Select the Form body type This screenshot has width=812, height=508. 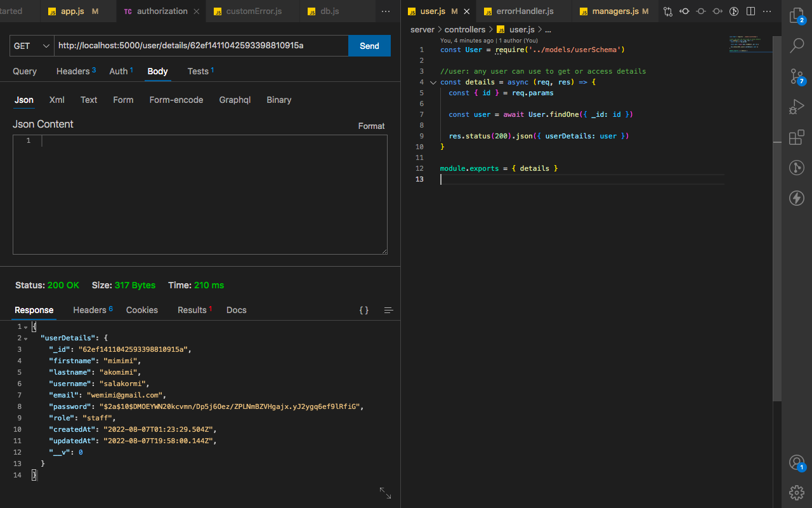123,100
